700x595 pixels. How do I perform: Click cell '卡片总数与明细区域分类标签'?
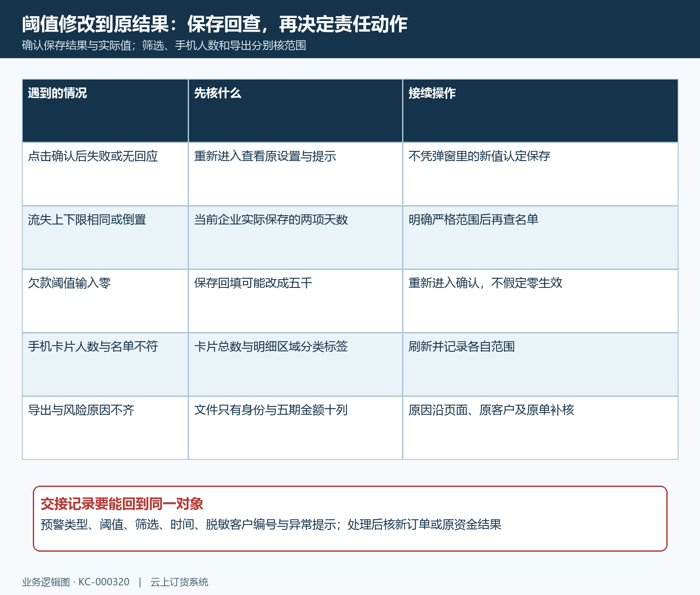coord(295,364)
